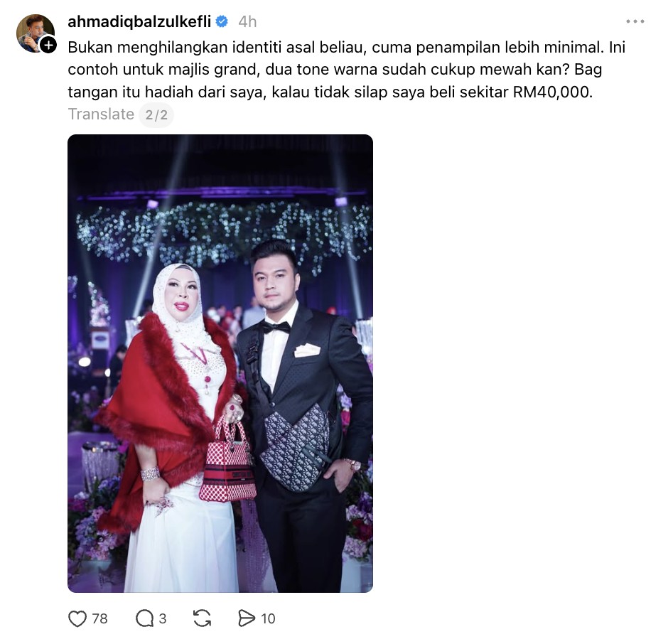Click the red handbag in the photo
Viewport: 668px width, 644px height.
(x=228, y=461)
